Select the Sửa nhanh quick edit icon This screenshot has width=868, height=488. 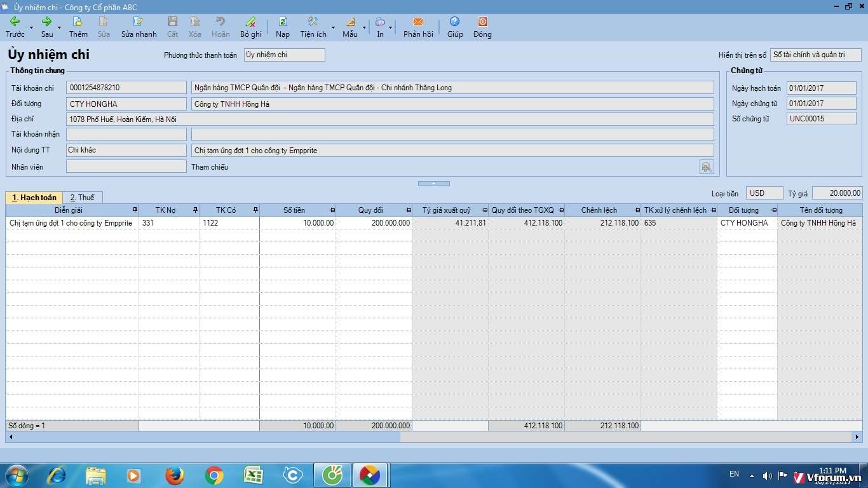click(139, 22)
